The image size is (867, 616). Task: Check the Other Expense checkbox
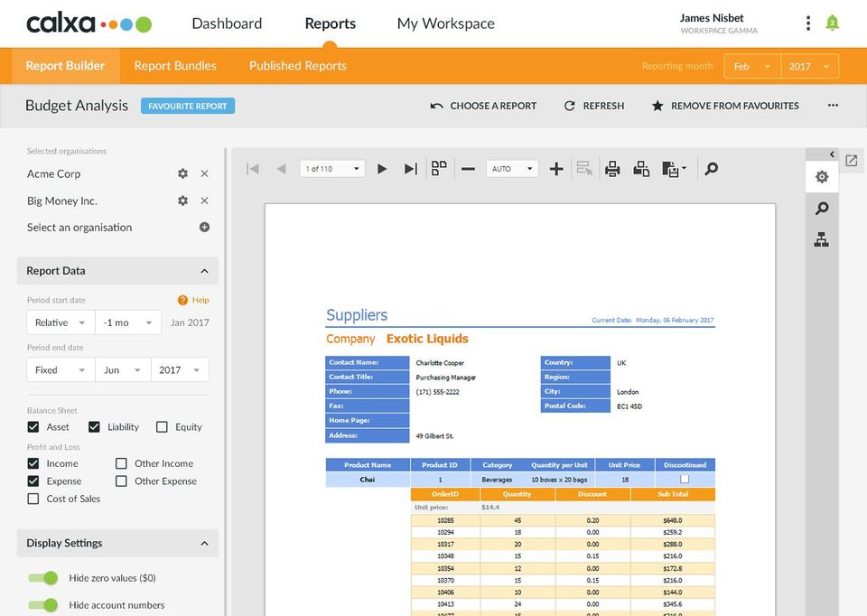(121, 481)
